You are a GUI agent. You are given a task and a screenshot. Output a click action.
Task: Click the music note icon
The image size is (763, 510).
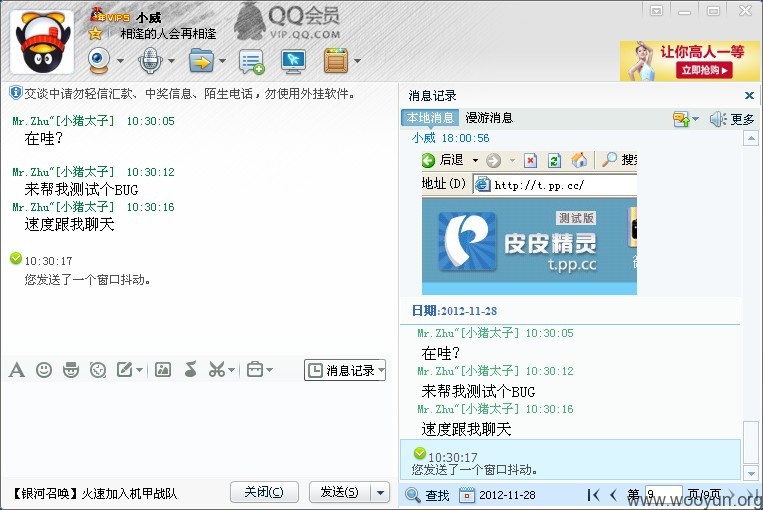pyautogui.click(x=190, y=370)
